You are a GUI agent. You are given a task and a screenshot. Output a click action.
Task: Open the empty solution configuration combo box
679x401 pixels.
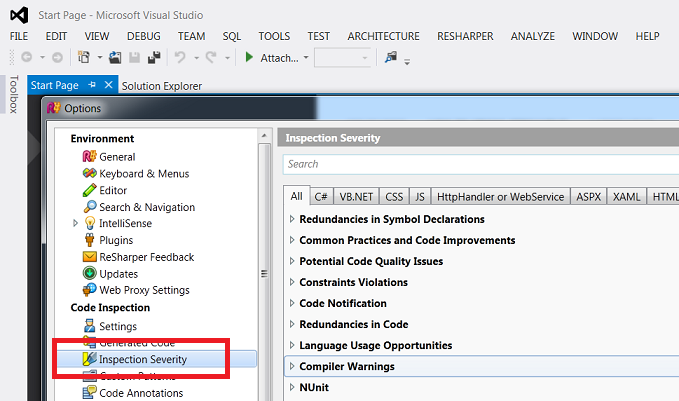click(x=343, y=58)
